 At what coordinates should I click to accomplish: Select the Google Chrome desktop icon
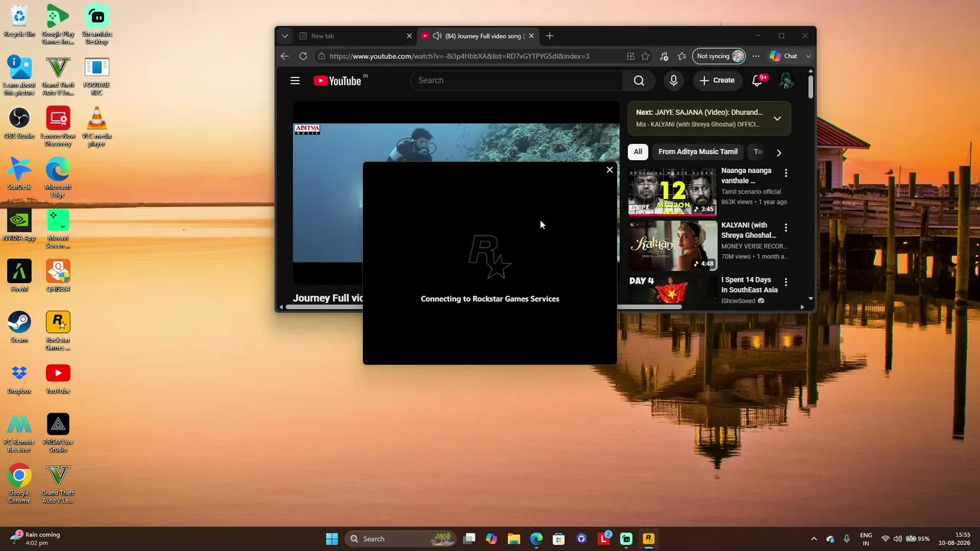pyautogui.click(x=19, y=484)
